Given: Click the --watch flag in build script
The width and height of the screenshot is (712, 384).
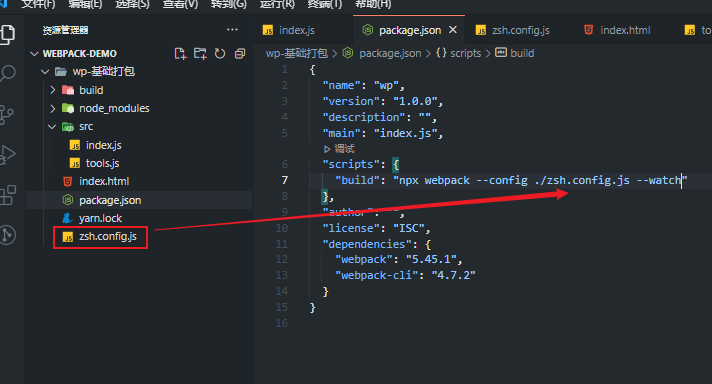Looking at the screenshot, I should [659, 180].
